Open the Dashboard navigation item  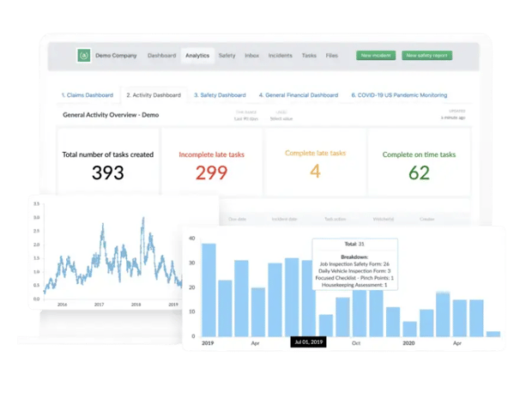161,56
